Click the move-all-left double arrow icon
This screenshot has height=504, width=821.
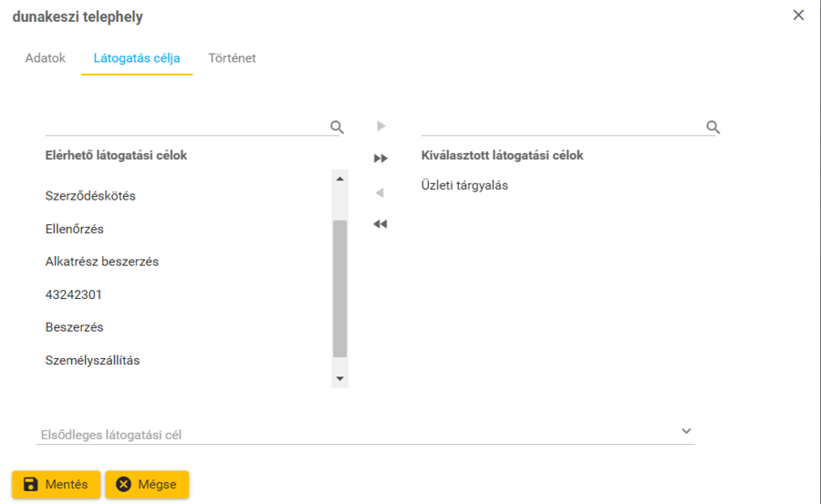pos(380,224)
